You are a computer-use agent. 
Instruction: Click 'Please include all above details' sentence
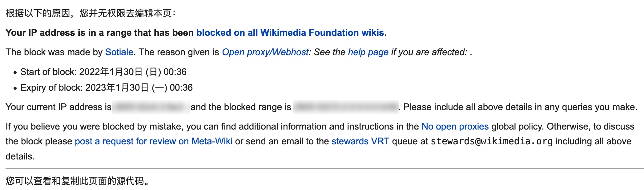pos(520,107)
